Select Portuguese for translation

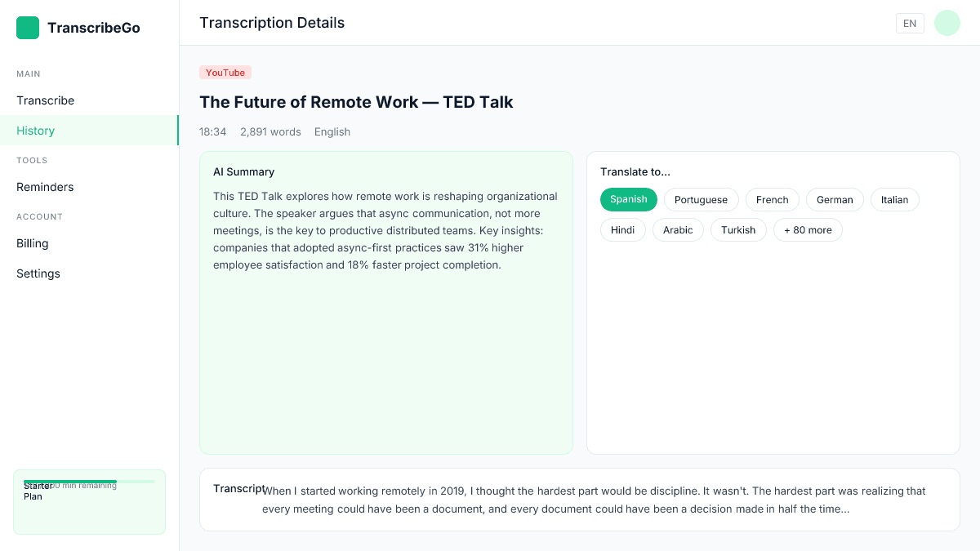(x=701, y=199)
